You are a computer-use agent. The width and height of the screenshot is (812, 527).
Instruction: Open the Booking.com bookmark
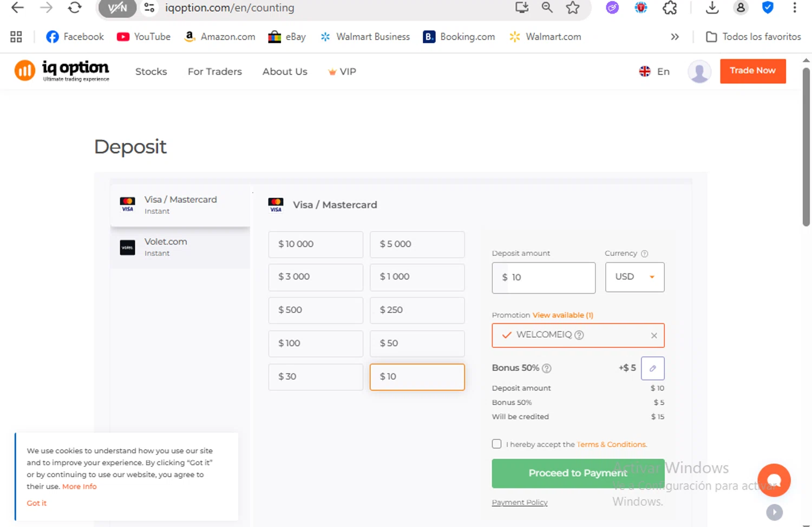tap(459, 37)
